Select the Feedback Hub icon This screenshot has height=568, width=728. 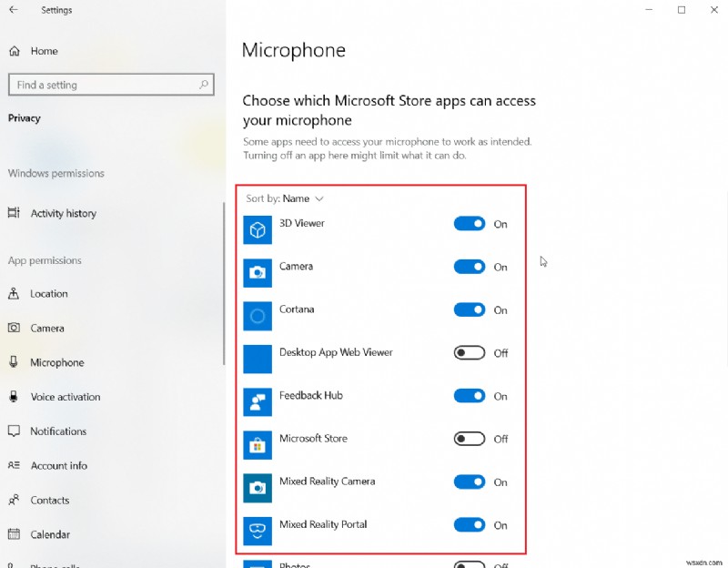click(x=257, y=401)
